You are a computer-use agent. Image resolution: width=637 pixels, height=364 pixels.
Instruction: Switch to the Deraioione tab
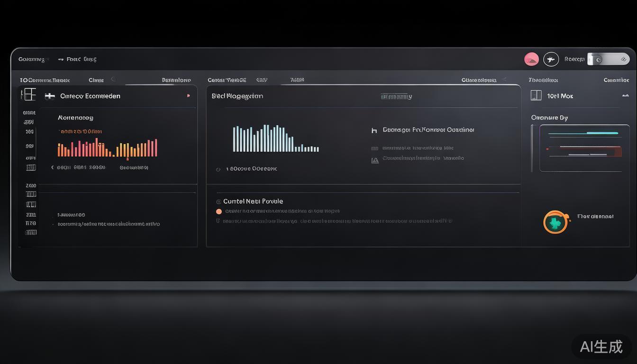[x=176, y=80]
